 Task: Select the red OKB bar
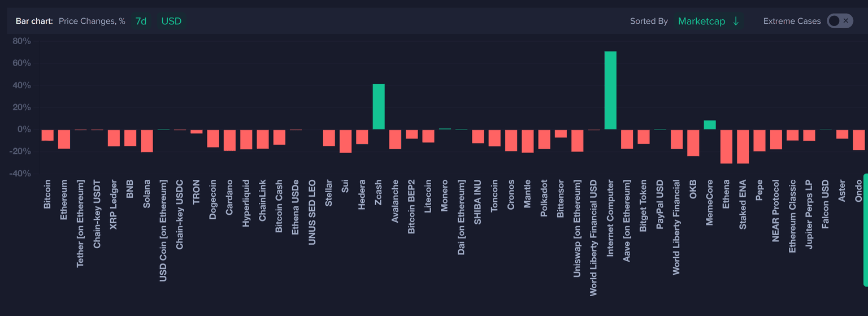click(x=693, y=142)
